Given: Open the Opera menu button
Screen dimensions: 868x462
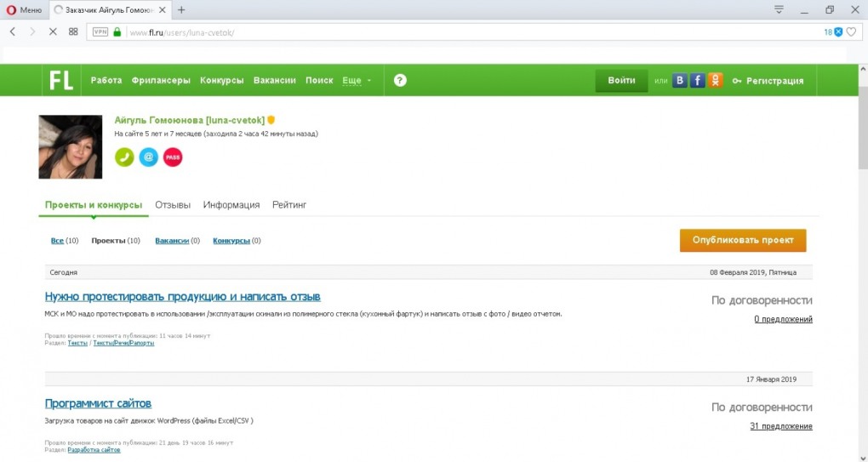Looking at the screenshot, I should point(24,9).
